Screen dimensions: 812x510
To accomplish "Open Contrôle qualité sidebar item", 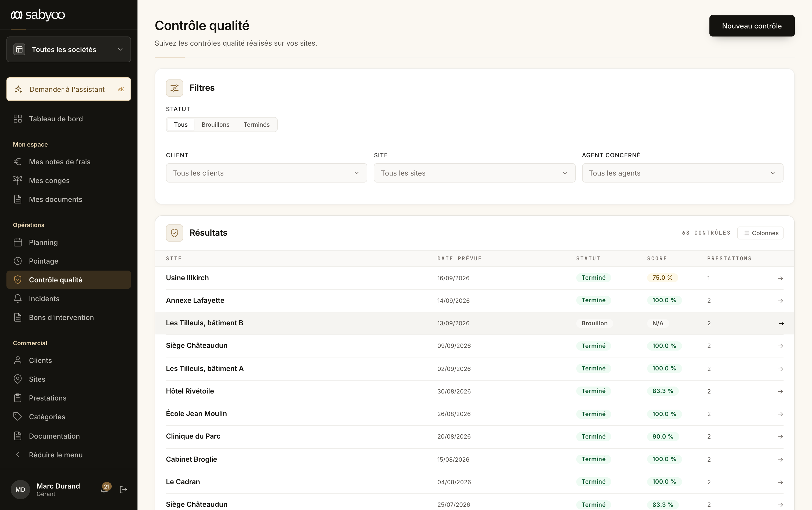I will point(68,279).
